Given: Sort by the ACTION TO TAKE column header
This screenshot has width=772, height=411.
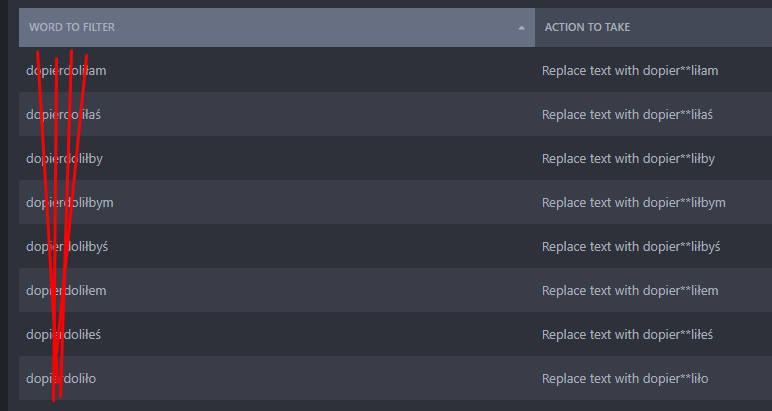Looking at the screenshot, I should click(x=587, y=27).
